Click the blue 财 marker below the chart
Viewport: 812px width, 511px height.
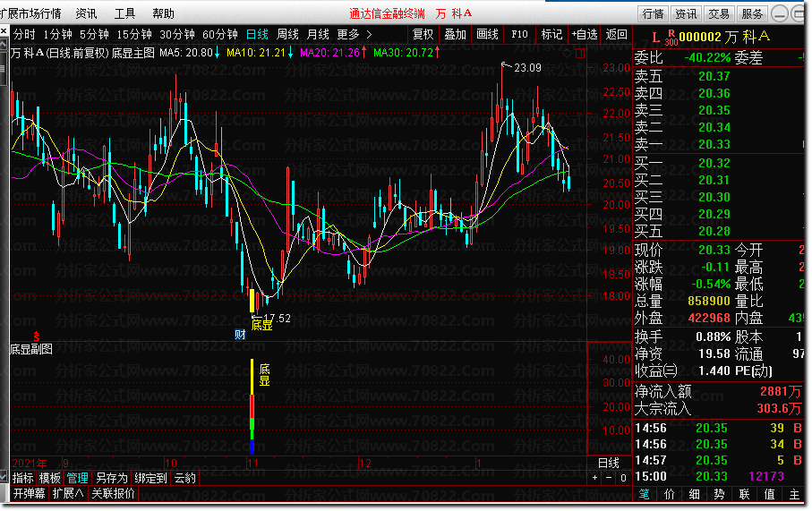coord(240,335)
